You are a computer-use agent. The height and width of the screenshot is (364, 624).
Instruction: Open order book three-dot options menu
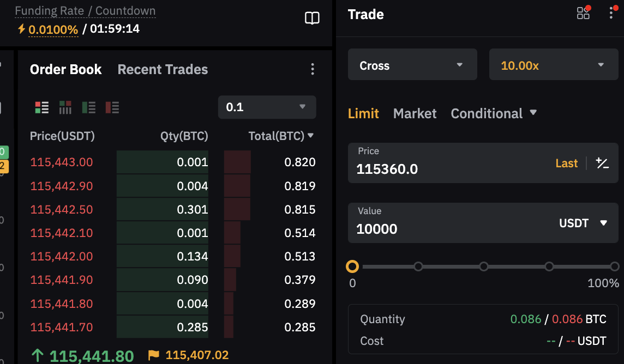point(312,69)
